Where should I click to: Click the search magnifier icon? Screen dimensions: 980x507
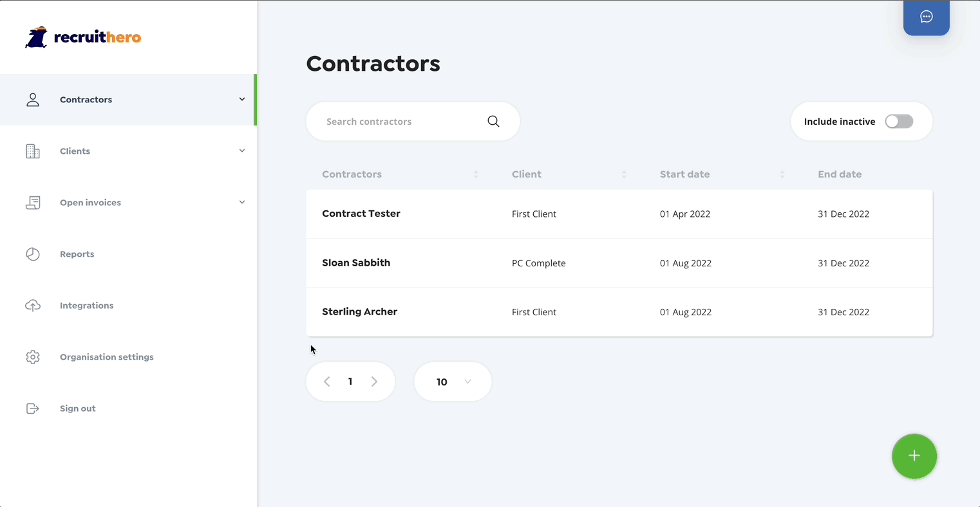click(493, 121)
